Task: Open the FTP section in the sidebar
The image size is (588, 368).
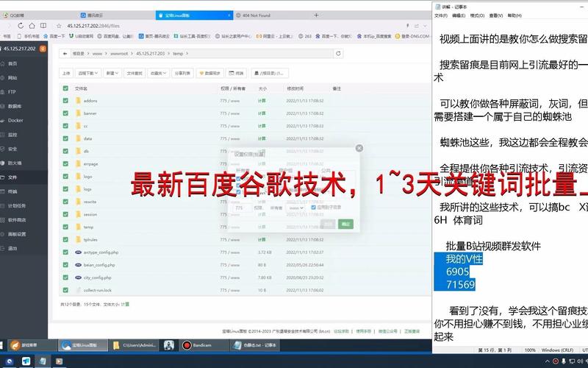Action: click(12, 92)
